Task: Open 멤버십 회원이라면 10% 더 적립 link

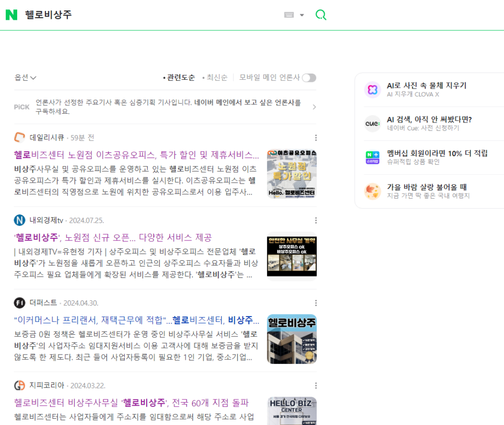Action: [437, 153]
